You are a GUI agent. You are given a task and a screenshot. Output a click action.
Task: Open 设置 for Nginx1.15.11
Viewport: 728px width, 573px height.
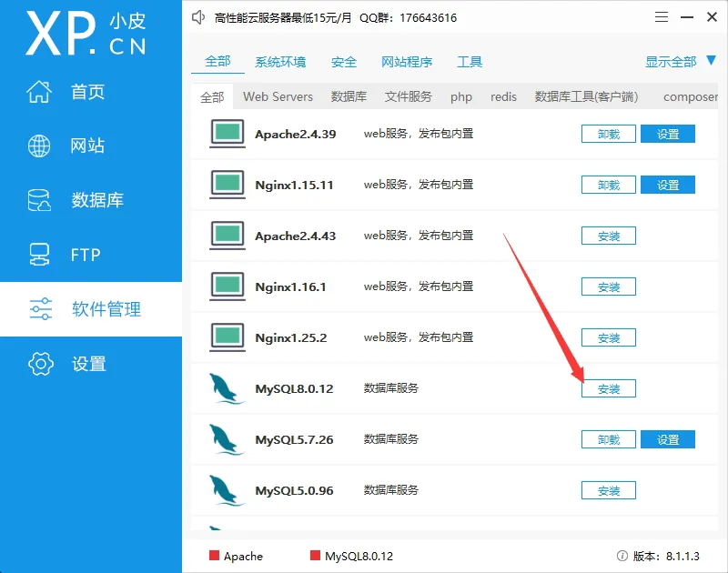coord(667,185)
